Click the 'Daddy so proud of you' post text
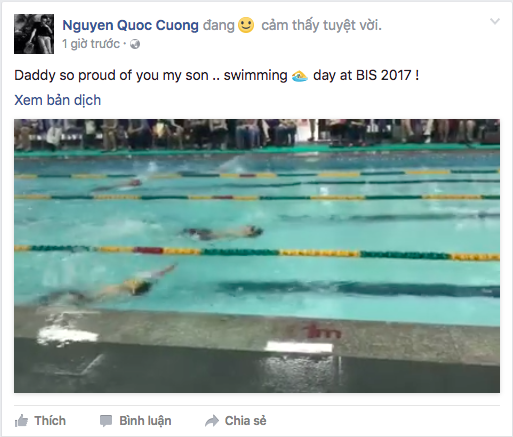Image resolution: width=513 pixels, height=437 pixels. tap(111, 76)
